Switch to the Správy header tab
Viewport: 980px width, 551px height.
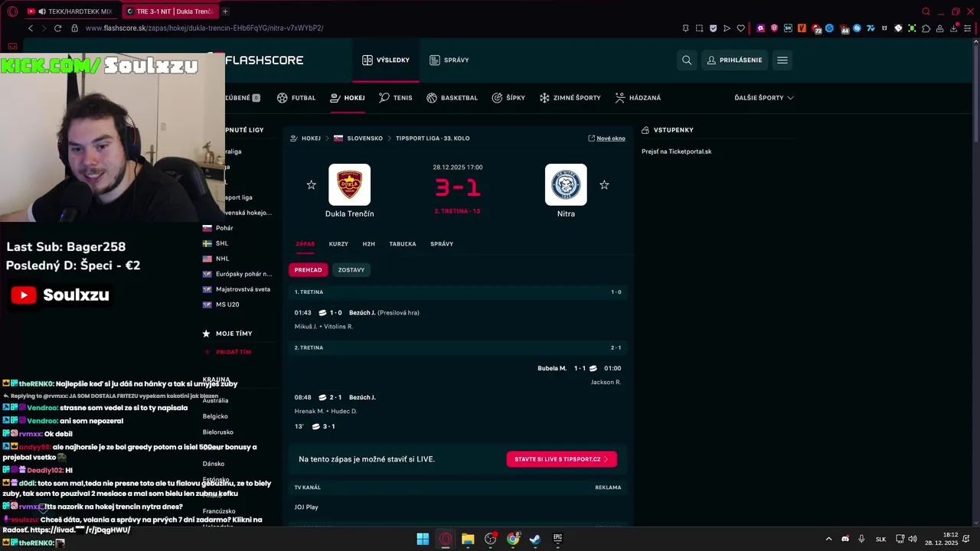pos(449,60)
